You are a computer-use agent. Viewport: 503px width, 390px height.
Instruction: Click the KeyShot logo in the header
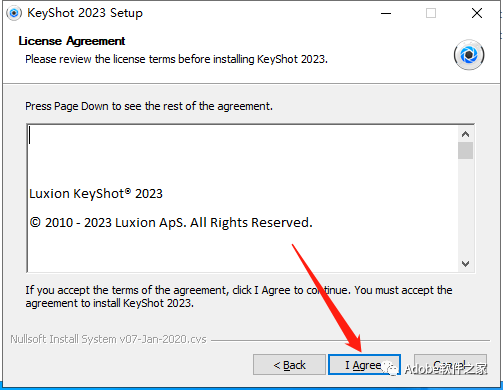(469, 55)
